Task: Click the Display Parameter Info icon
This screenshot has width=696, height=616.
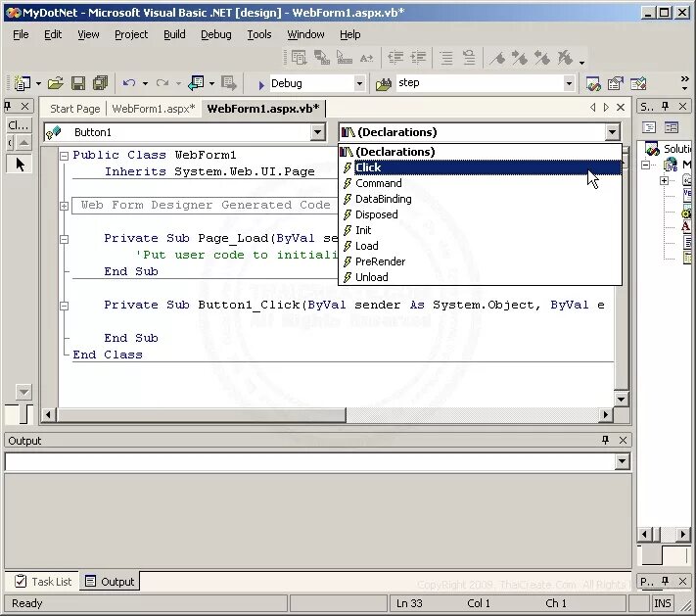Action: (322, 58)
